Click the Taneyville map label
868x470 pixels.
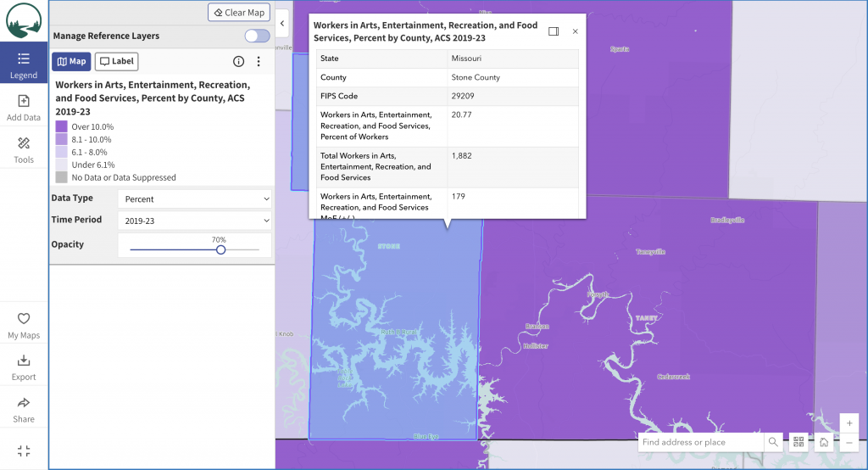click(x=650, y=252)
